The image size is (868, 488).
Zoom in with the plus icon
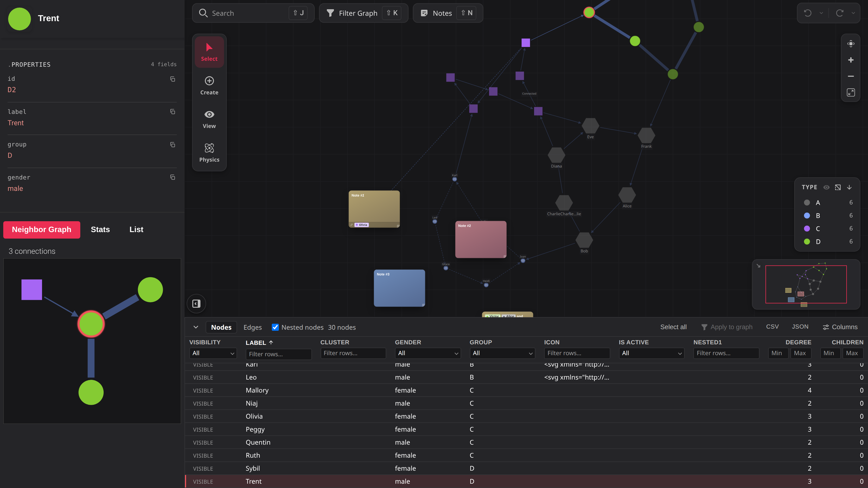[851, 60]
